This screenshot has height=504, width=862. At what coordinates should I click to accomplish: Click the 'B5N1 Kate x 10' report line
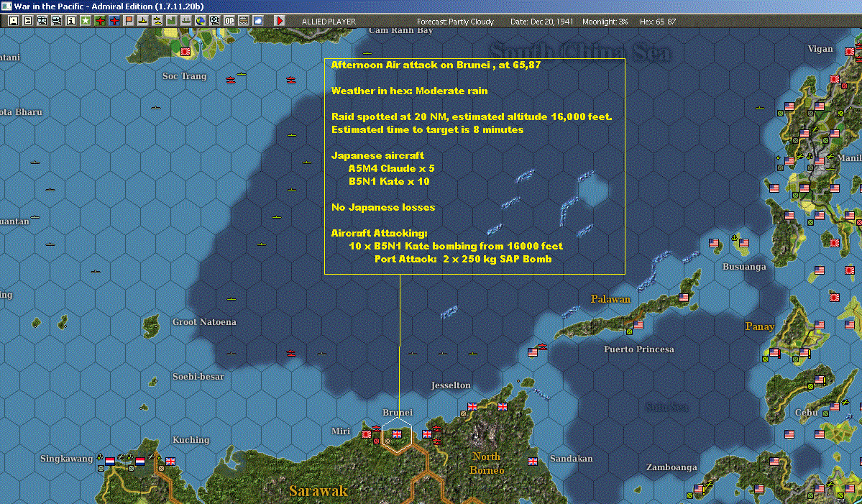389,181
